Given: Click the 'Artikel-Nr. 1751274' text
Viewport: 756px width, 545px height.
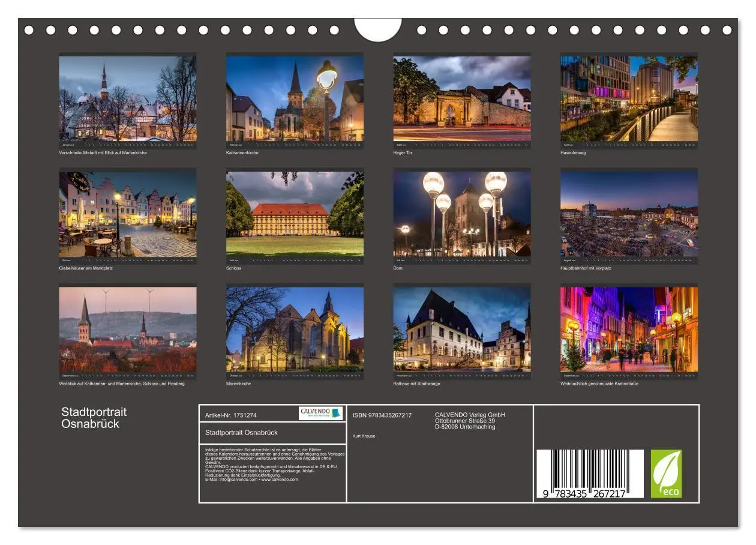Looking at the screenshot, I should coord(231,415).
